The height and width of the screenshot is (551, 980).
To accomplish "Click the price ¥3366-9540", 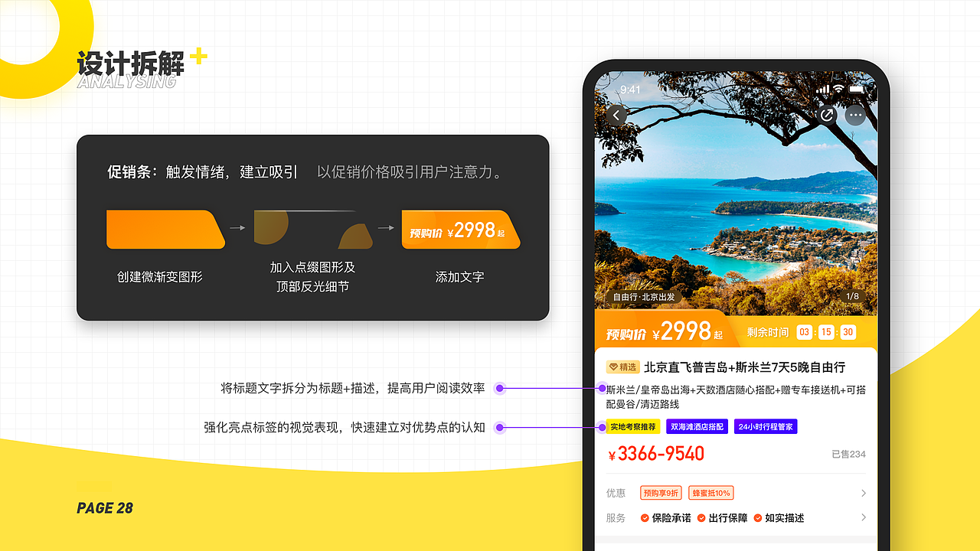I will 656,455.
